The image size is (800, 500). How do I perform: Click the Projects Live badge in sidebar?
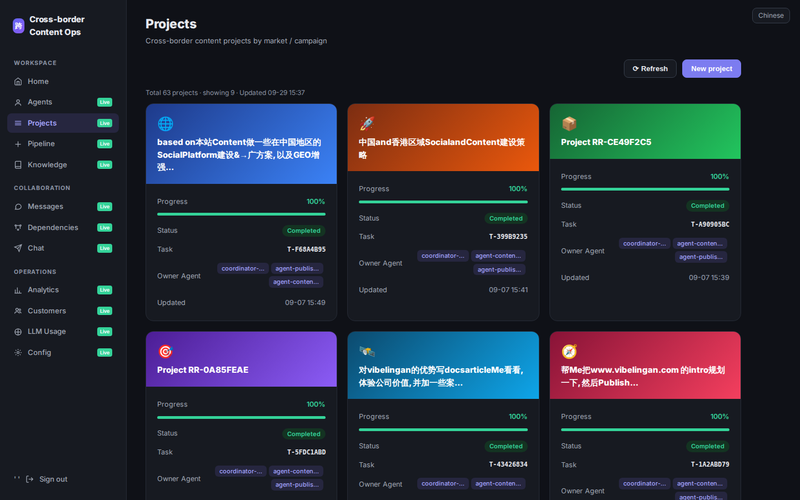105,123
